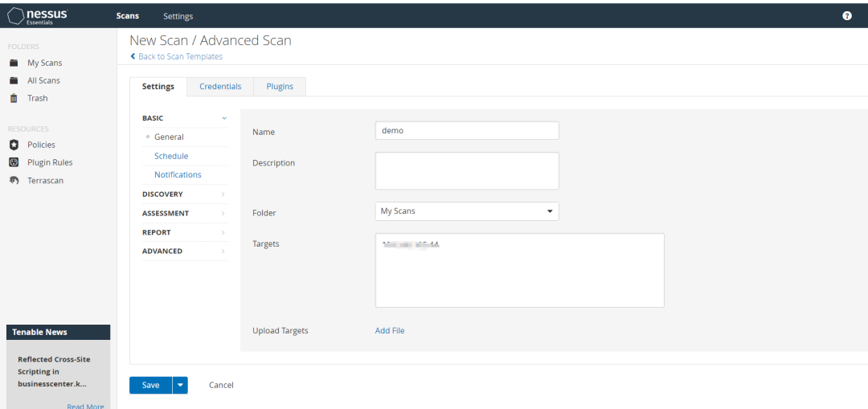This screenshot has height=409, width=868.
Task: Click the Save button
Action: click(x=150, y=385)
